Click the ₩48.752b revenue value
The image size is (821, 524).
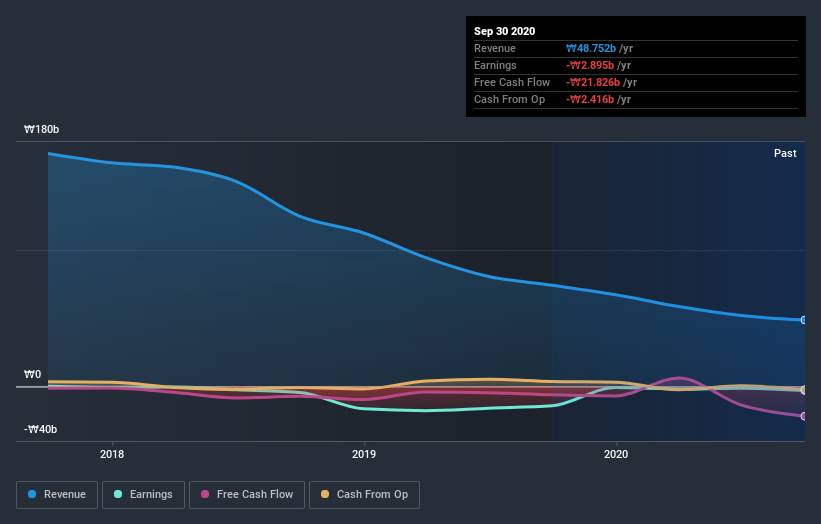click(591, 48)
